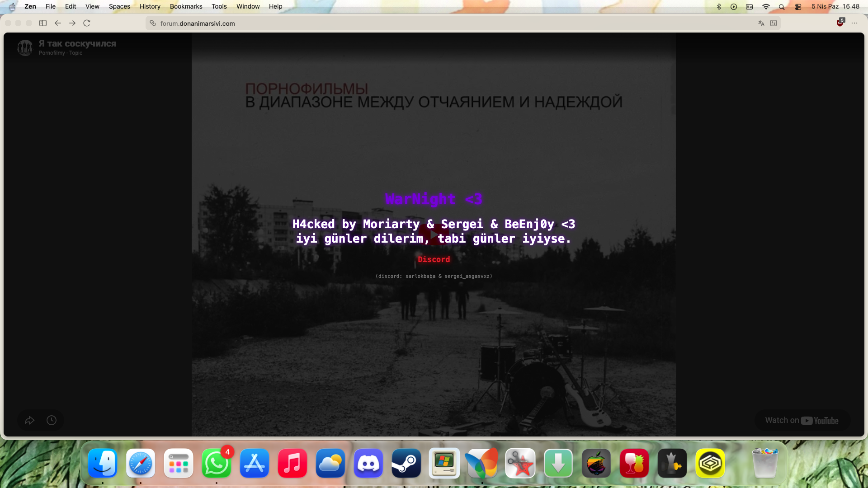This screenshot has width=868, height=488.
Task: Open site permissions icon in address bar
Action: [153, 23]
